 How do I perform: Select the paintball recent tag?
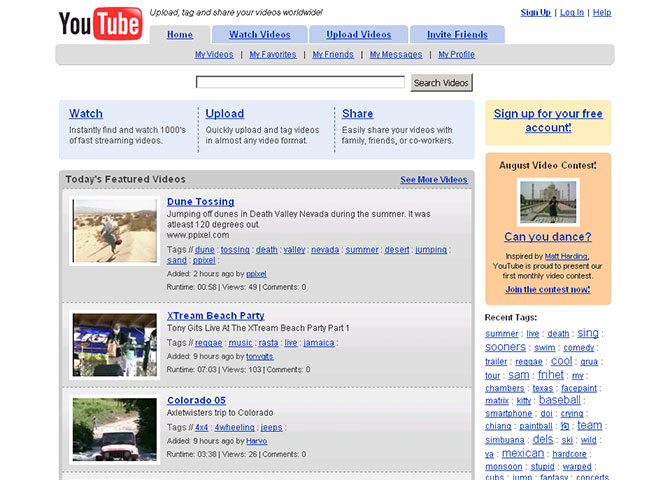click(536, 427)
